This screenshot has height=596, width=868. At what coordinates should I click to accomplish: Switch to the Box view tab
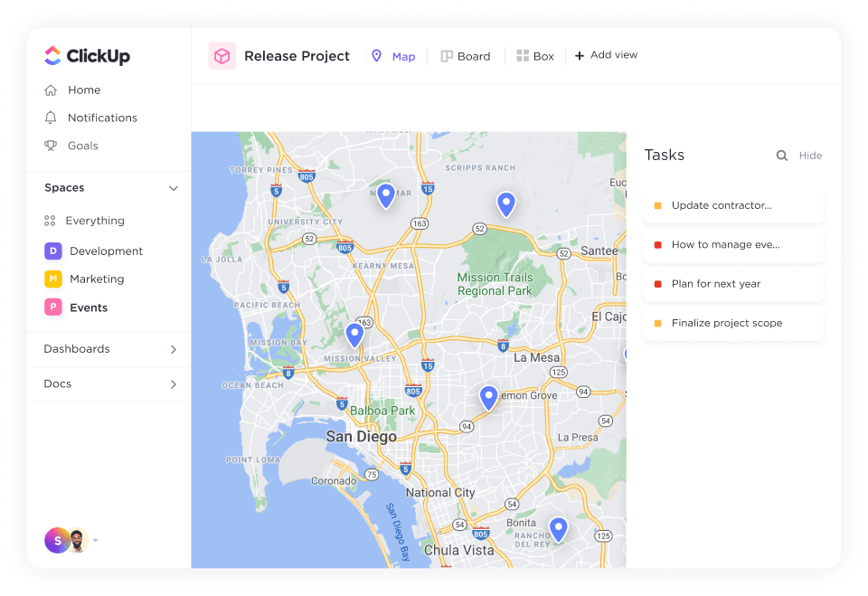click(534, 56)
